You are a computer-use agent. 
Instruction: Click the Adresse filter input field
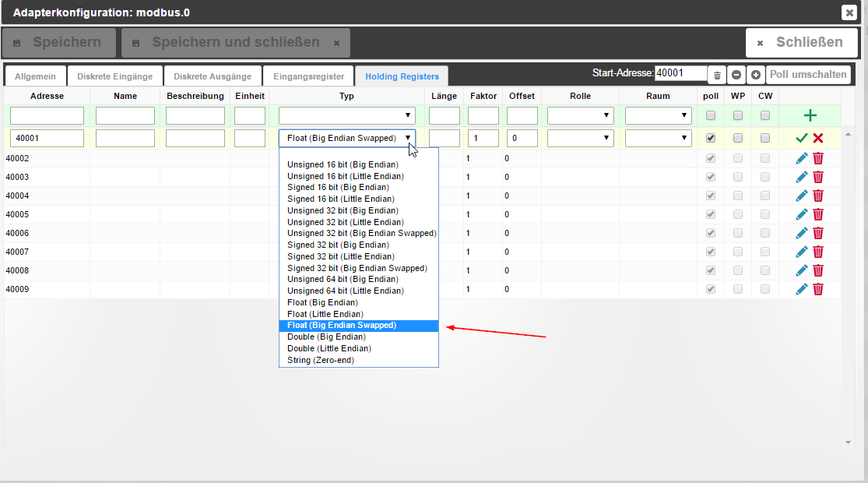(x=47, y=115)
